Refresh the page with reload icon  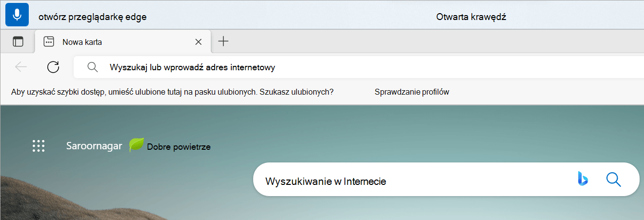[x=53, y=67]
